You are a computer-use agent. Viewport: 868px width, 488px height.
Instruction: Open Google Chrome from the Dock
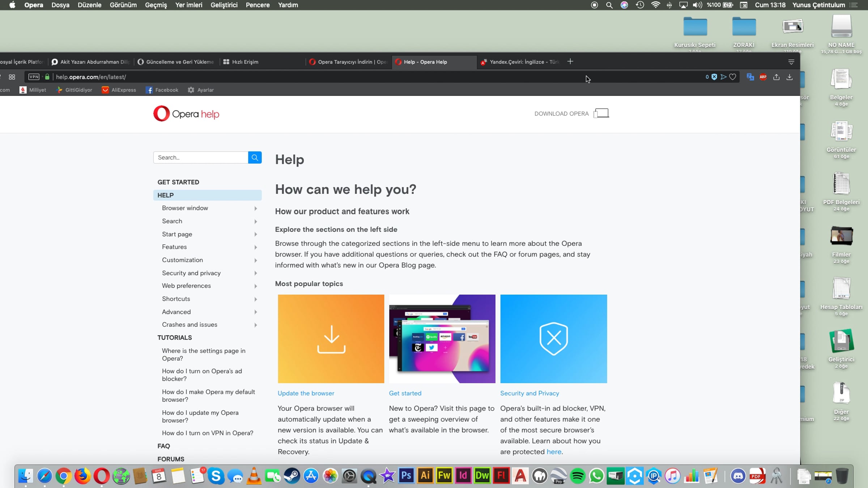point(63,476)
